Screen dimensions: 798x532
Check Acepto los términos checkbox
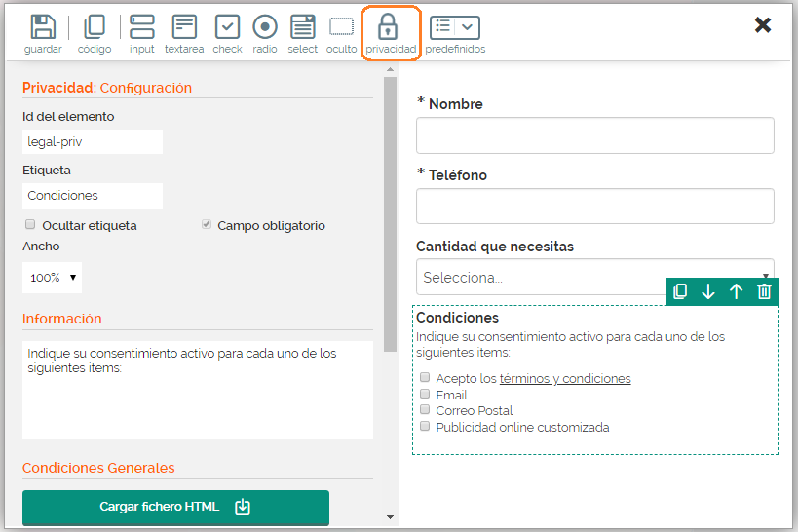pyautogui.click(x=425, y=377)
